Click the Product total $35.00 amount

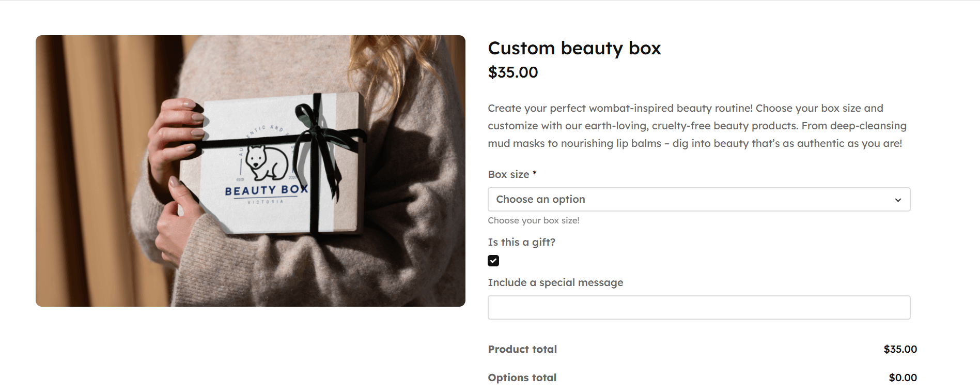(900, 349)
